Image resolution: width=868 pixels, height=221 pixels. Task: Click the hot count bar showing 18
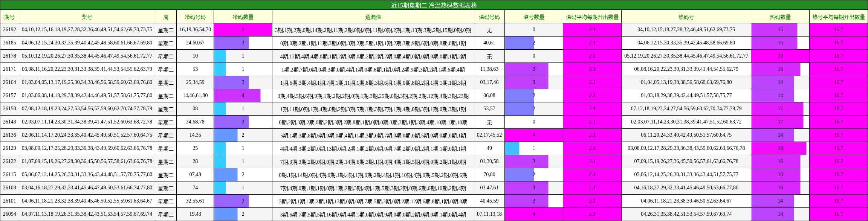(779, 148)
